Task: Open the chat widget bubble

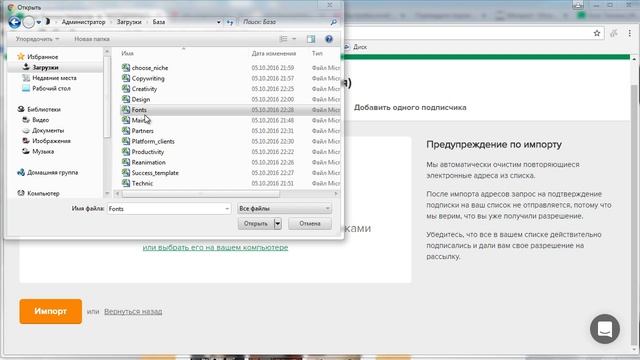Action: tap(604, 329)
